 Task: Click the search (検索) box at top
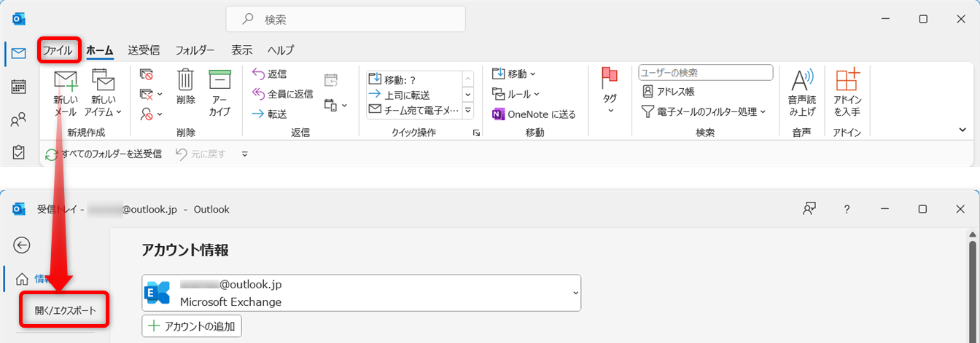[345, 19]
